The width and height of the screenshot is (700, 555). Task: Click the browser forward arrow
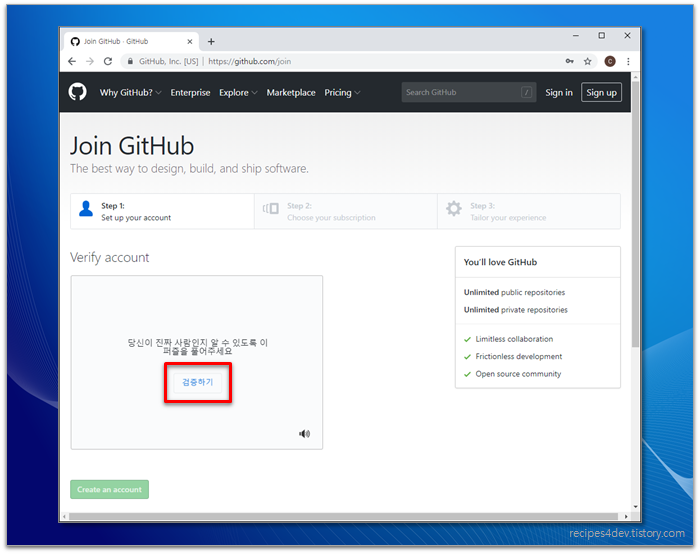pyautogui.click(x=90, y=61)
